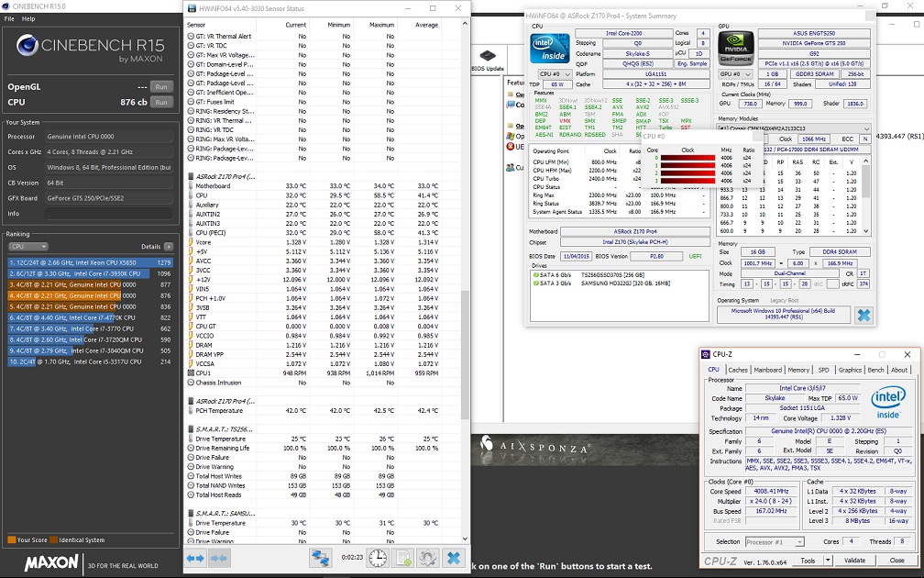Screen dimensions: 924x578
Task: Click the green SATA 3 Gb/s drive status icon
Action: 535,283
